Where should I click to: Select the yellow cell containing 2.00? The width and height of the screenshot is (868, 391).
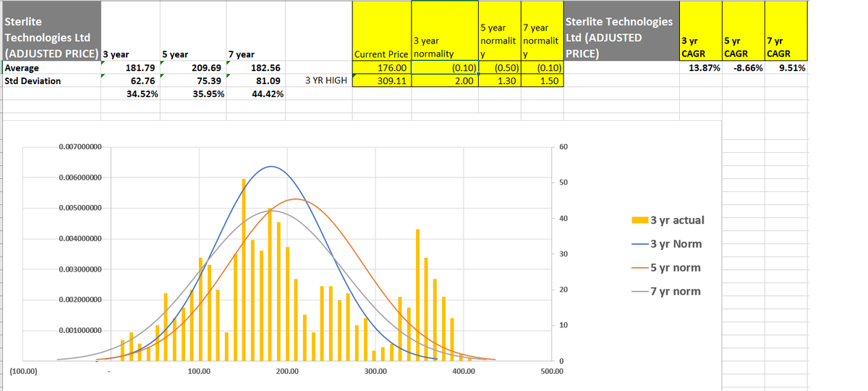(444, 81)
